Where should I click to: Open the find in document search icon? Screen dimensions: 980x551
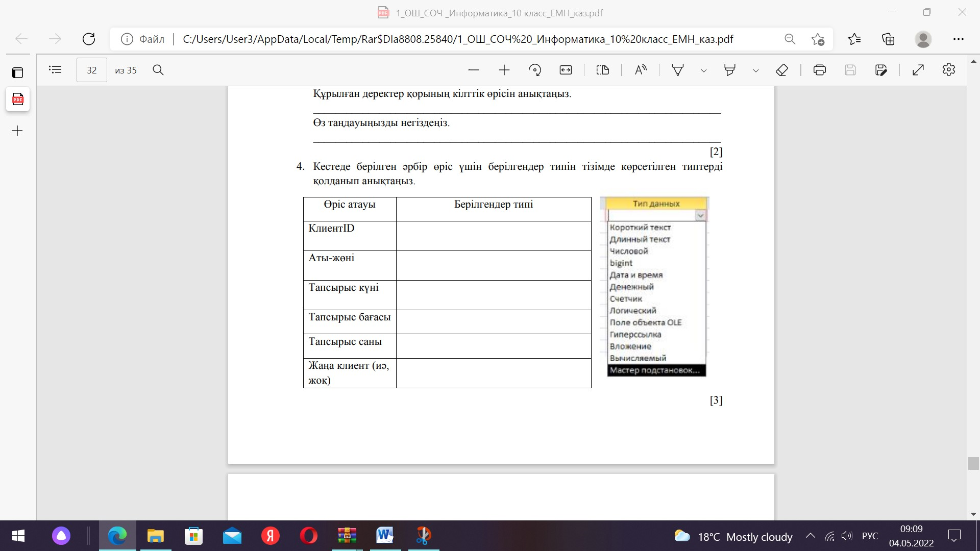tap(158, 70)
